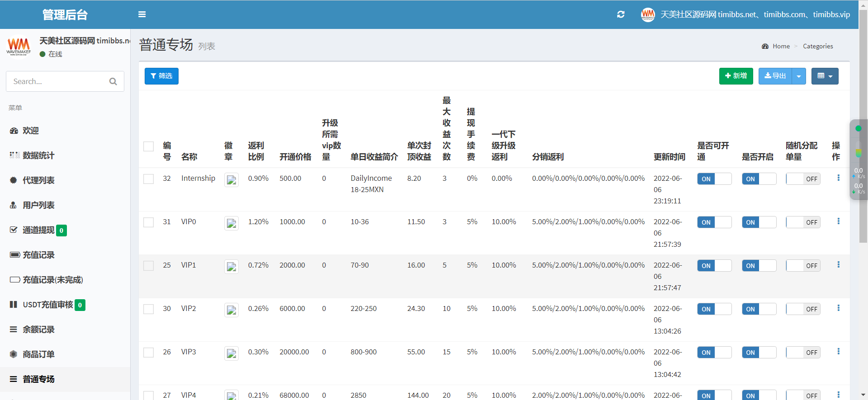
Task: Click the 导出 export button
Action: [775, 76]
